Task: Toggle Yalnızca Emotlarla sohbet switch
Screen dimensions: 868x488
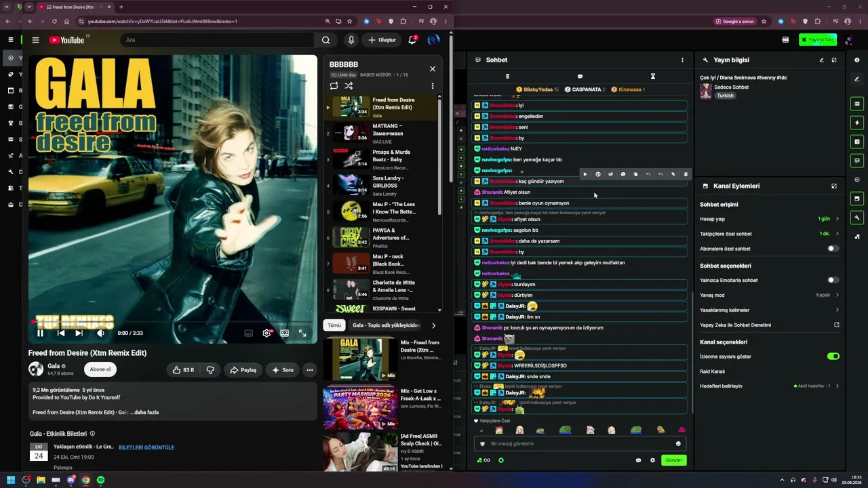Action: (x=833, y=280)
